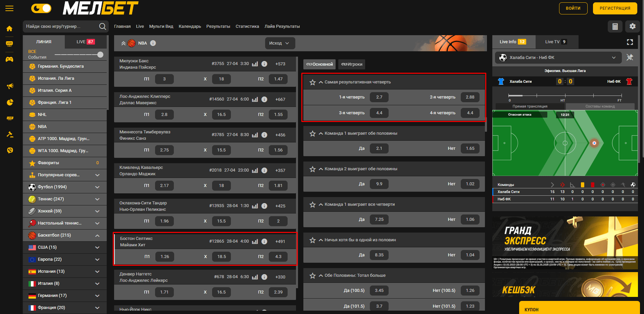Open the live-star icon in left sidebar
Viewport: 644px width, 314px height.
10,118
